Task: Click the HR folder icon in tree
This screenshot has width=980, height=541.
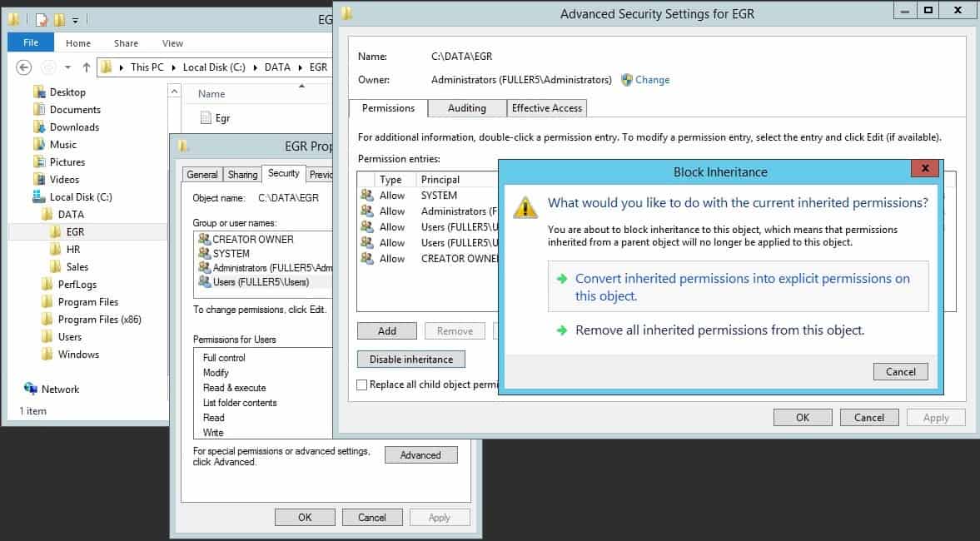Action: [56, 249]
